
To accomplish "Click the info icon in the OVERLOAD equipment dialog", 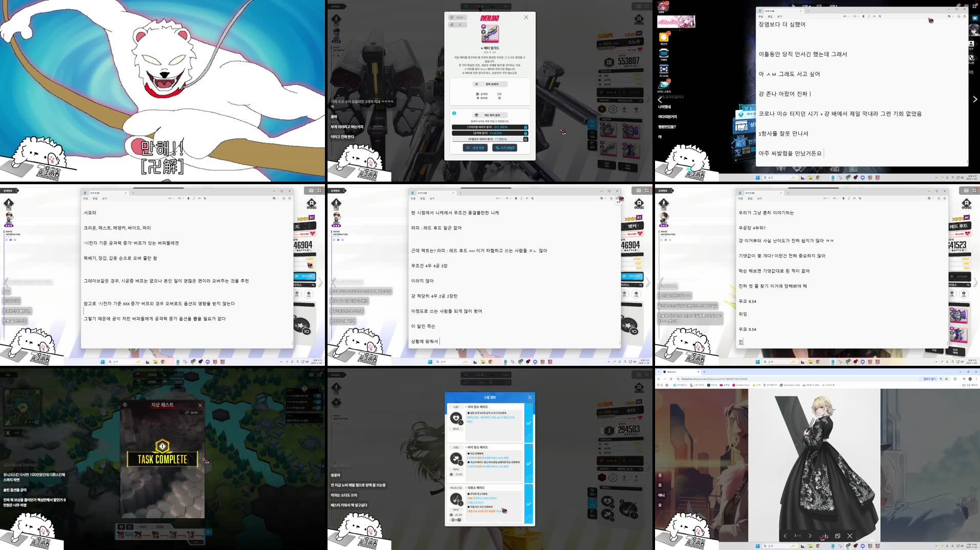I will 454,113.
